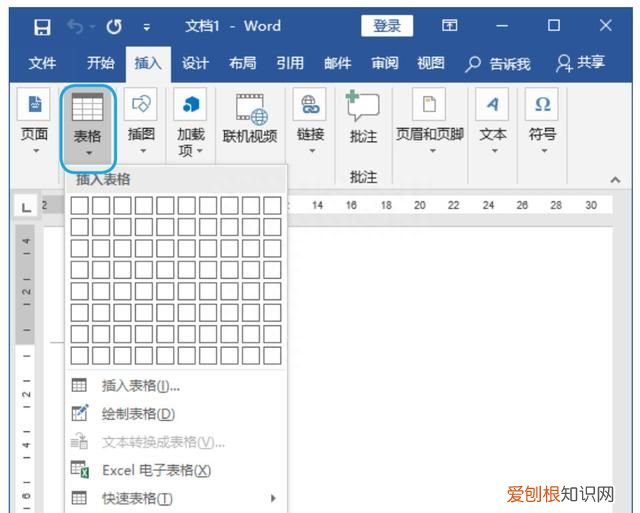Click the 表格 table icon
Screen dimensions: 640x513
(x=87, y=107)
